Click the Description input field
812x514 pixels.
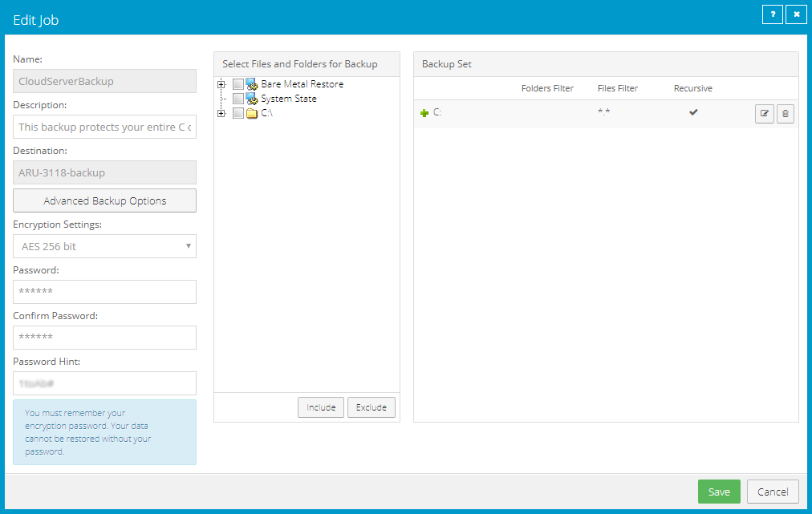[104, 127]
